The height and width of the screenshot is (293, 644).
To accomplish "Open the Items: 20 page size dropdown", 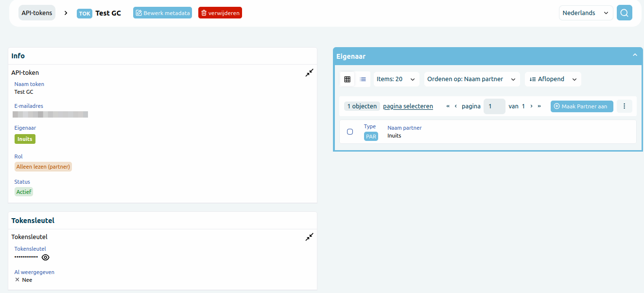I will (396, 79).
